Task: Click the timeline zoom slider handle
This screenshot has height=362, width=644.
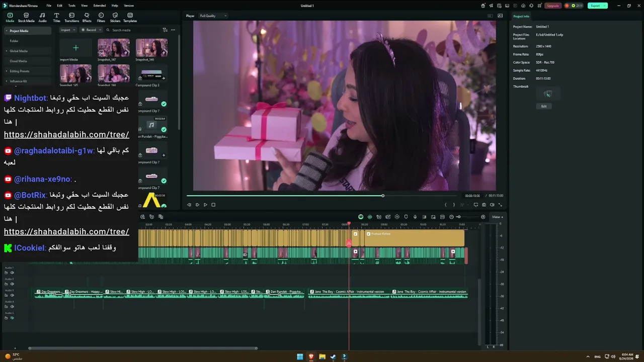Action: (458, 217)
